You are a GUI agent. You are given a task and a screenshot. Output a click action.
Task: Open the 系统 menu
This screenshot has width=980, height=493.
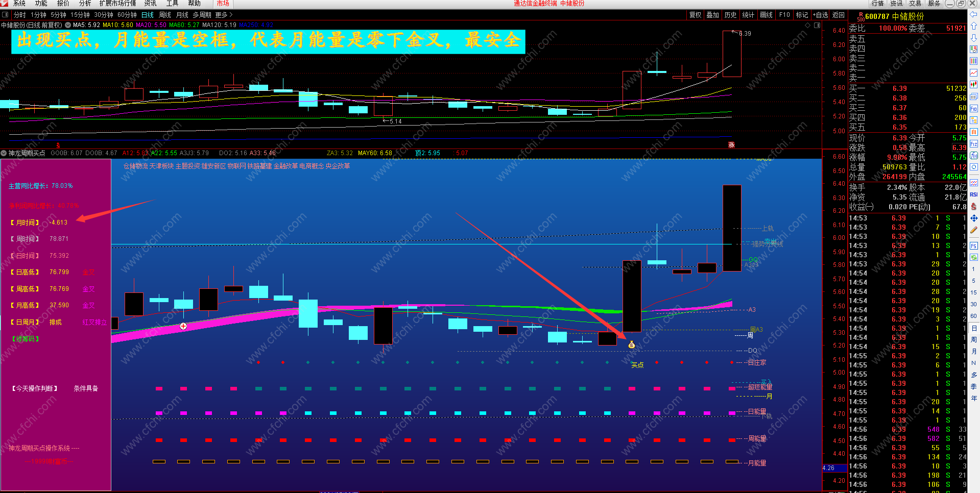click(19, 4)
